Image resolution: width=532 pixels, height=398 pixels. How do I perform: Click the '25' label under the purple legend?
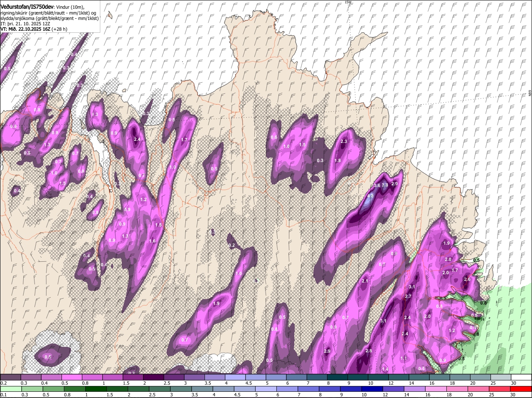click(x=493, y=383)
